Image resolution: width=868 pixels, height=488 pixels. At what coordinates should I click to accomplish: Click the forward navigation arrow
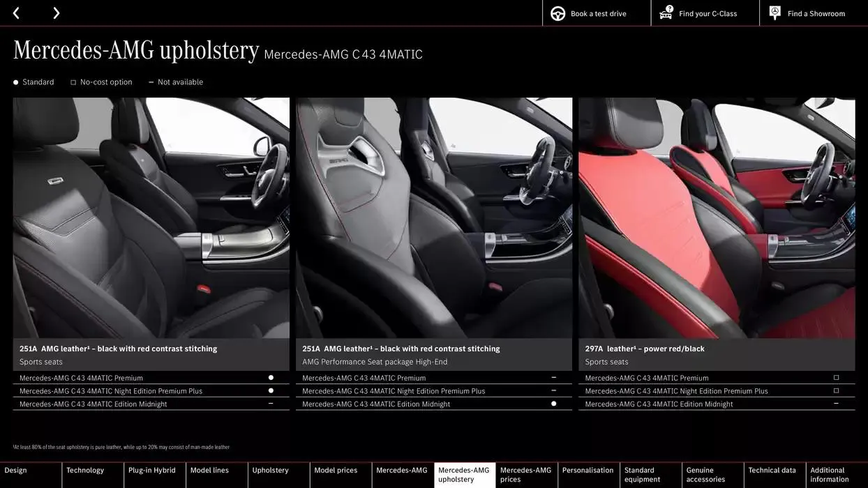[x=56, y=12]
